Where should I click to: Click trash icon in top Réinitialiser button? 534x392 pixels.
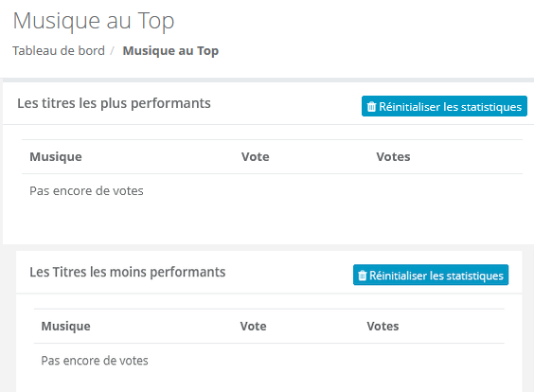371,107
